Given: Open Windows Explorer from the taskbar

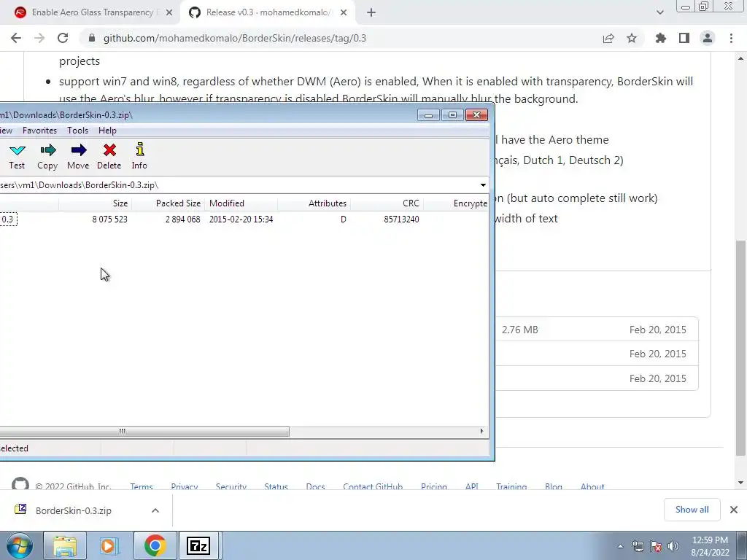Looking at the screenshot, I should click(65, 545).
